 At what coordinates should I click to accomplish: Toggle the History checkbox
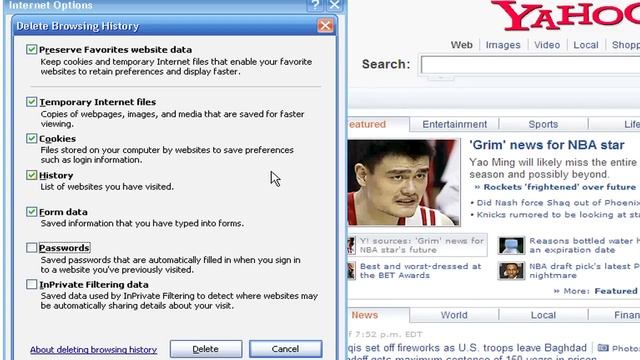click(31, 175)
